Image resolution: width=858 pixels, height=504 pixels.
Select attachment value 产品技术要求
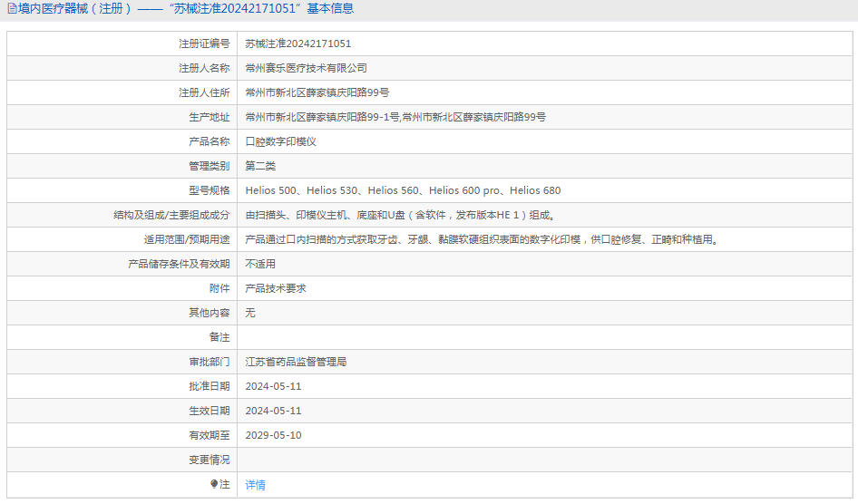pos(276,288)
